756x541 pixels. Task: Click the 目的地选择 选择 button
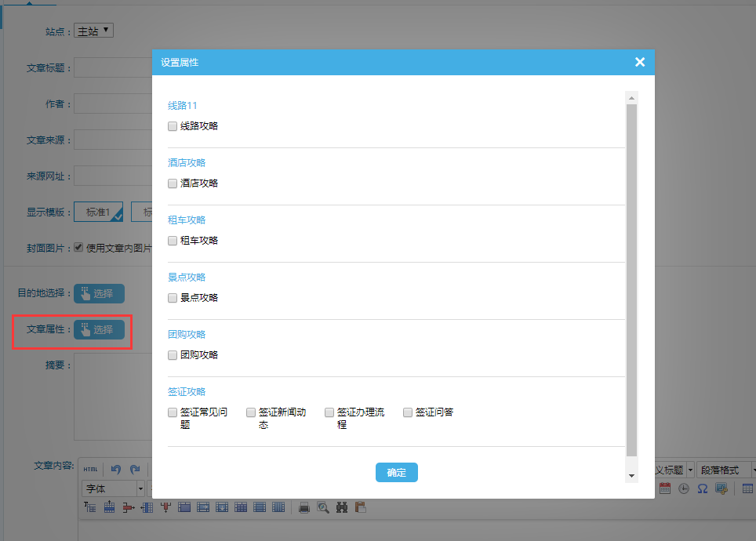pos(99,294)
